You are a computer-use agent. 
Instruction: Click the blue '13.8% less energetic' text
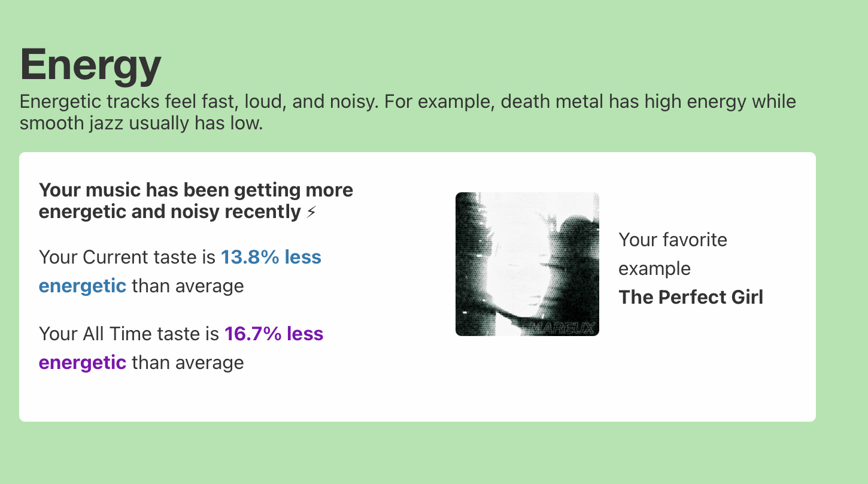[180, 271]
